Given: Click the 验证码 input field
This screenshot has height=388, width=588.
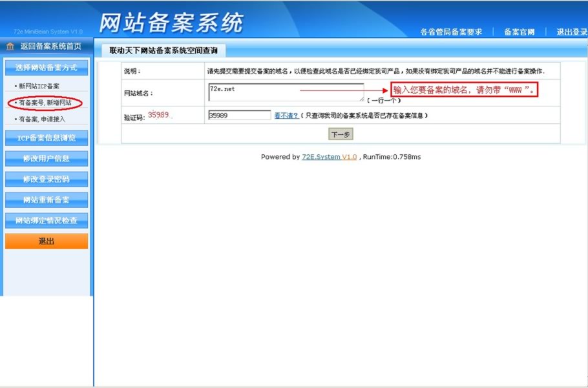Looking at the screenshot, I should point(239,116).
